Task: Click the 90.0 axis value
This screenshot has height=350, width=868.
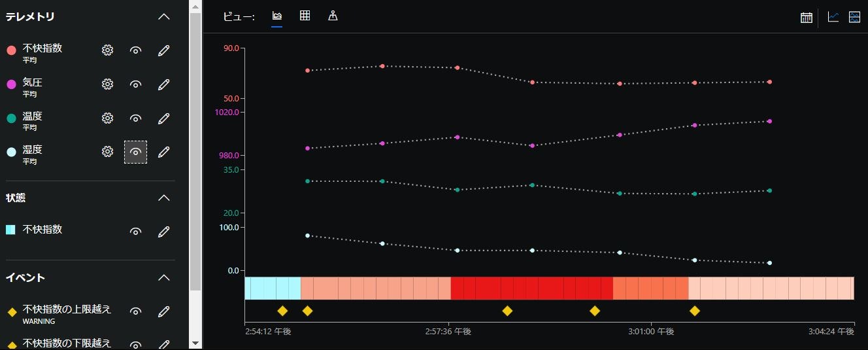Action: (x=231, y=48)
